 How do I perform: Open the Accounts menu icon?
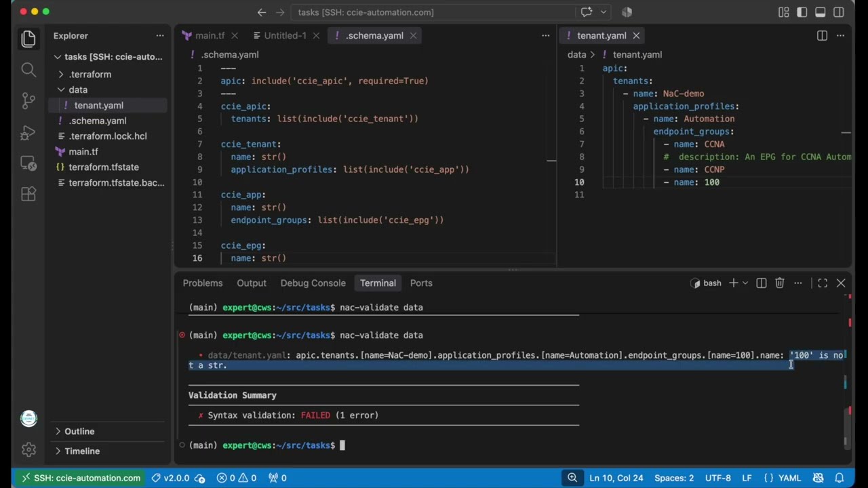click(28, 418)
